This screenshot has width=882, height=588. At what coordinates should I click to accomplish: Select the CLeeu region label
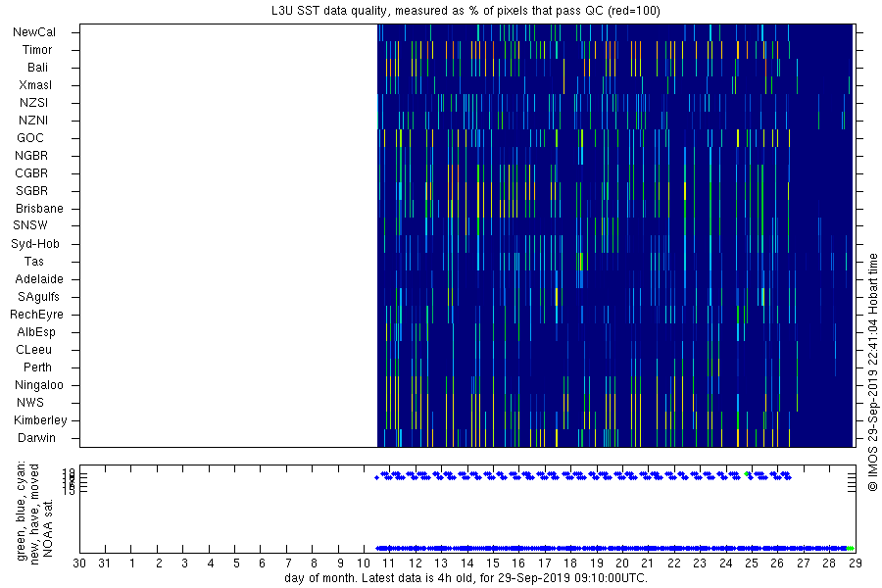coord(33,350)
